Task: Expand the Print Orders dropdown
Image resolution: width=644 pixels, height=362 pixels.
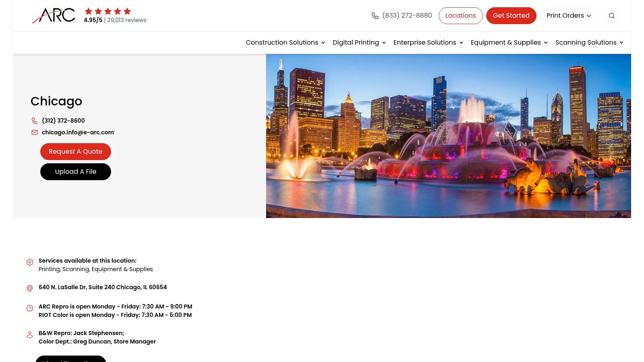Action: (569, 16)
